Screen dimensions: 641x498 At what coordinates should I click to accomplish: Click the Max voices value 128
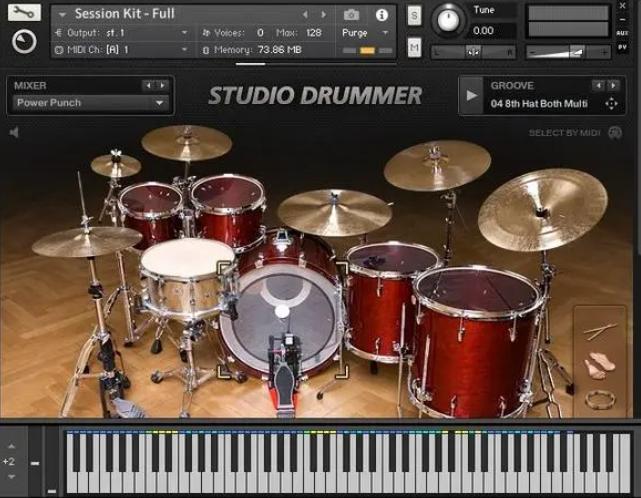click(314, 33)
